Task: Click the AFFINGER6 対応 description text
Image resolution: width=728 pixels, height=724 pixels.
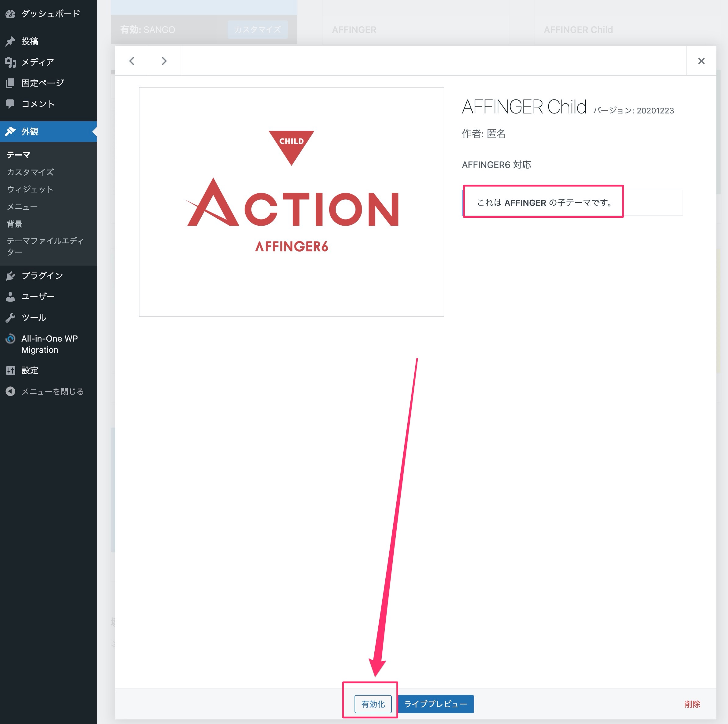Action: pos(497,165)
